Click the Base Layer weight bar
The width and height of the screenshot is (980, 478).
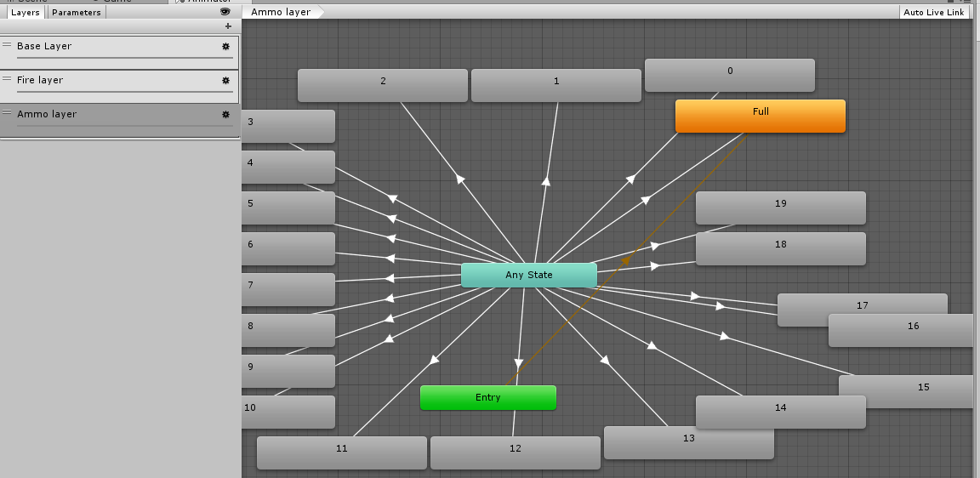click(125, 58)
